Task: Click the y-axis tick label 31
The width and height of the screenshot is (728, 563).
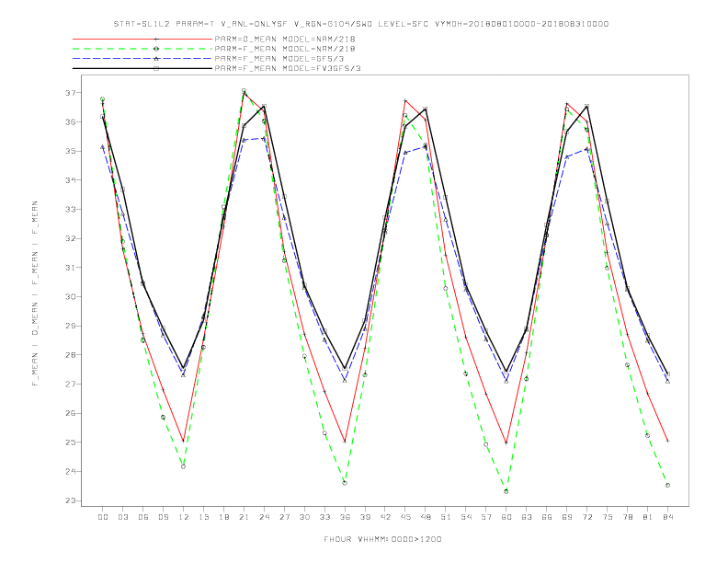Action: (x=71, y=268)
